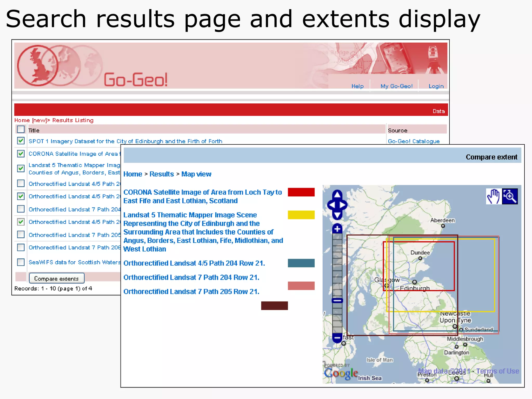Click the Login link in header
Screen dimensions: 532x399
pos(436,86)
